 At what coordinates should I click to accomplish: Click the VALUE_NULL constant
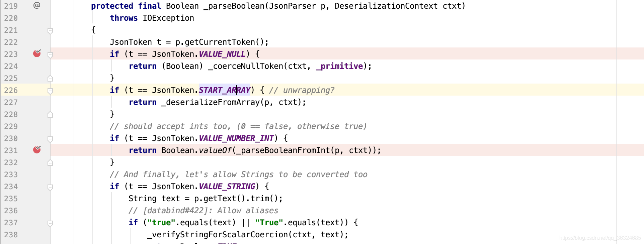pyautogui.click(x=222, y=54)
